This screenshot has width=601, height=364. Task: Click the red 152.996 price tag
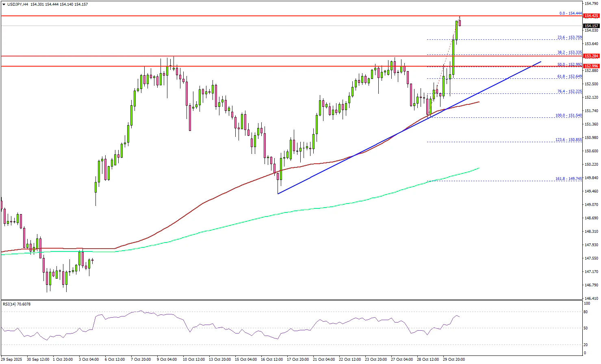coord(591,66)
